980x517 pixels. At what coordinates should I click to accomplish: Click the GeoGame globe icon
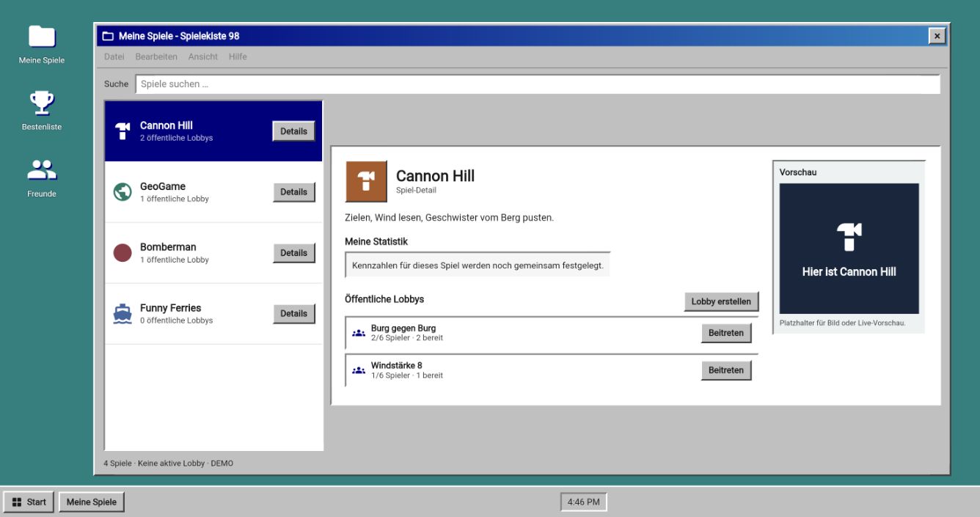click(x=122, y=192)
